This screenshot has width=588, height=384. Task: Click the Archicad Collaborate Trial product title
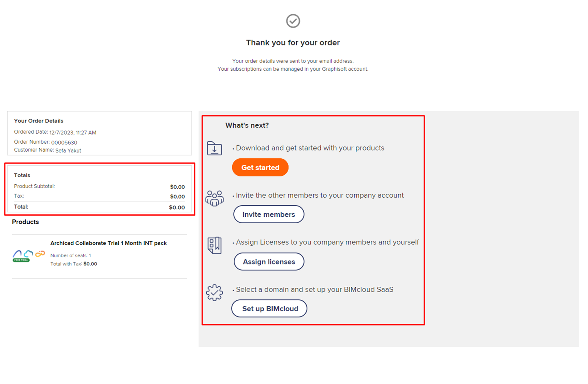point(108,243)
